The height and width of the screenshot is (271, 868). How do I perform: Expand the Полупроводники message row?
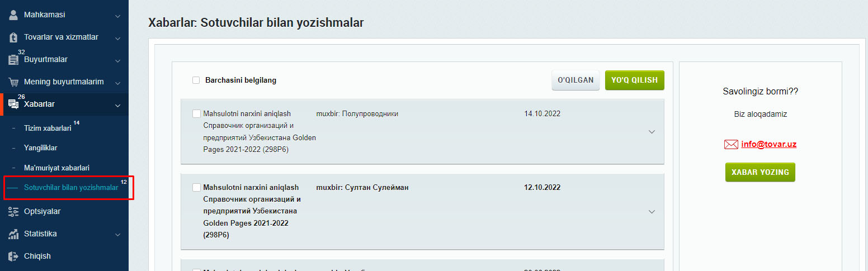tap(651, 132)
